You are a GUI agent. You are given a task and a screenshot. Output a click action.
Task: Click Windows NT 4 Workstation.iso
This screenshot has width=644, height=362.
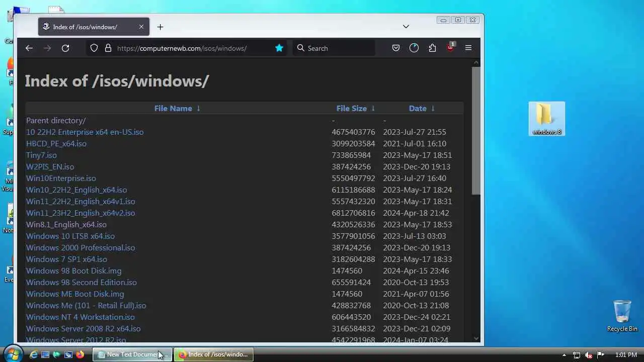coord(80,317)
